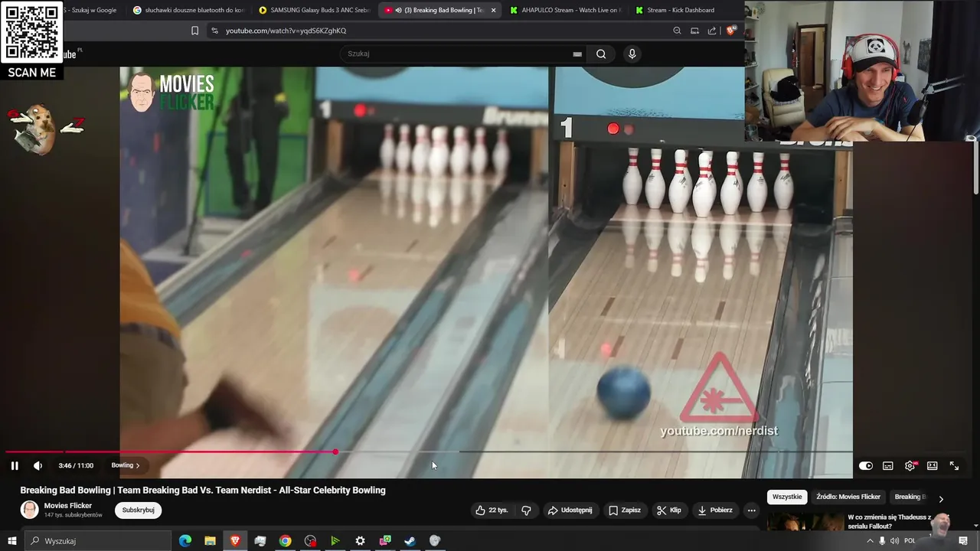
Task: Open Microsoft Edge from the taskbar
Action: point(185,541)
